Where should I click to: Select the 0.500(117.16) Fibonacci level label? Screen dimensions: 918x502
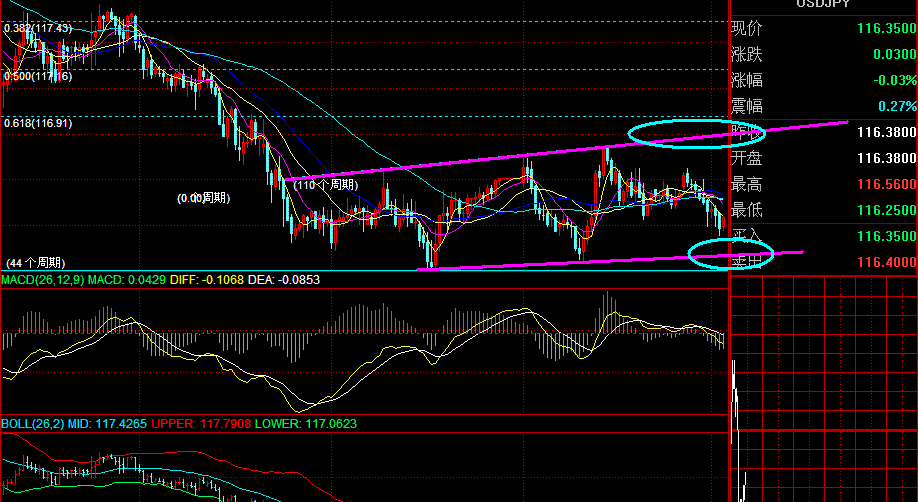tap(37, 76)
